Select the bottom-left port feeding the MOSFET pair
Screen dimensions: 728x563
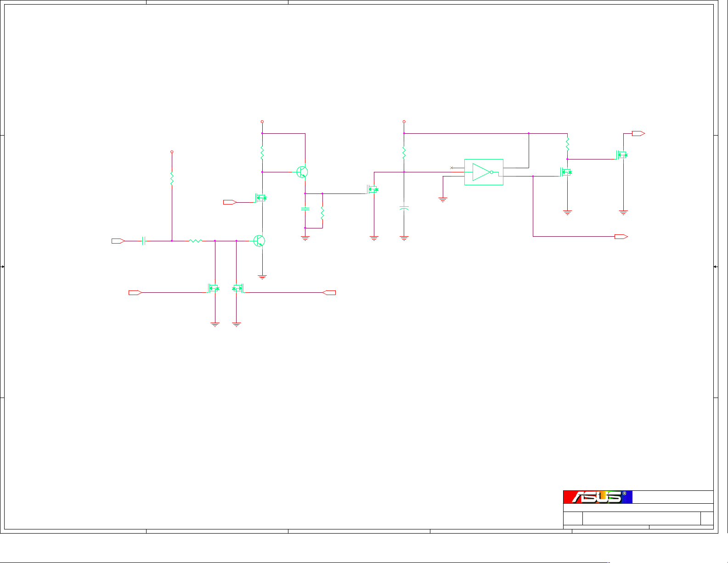click(x=135, y=293)
